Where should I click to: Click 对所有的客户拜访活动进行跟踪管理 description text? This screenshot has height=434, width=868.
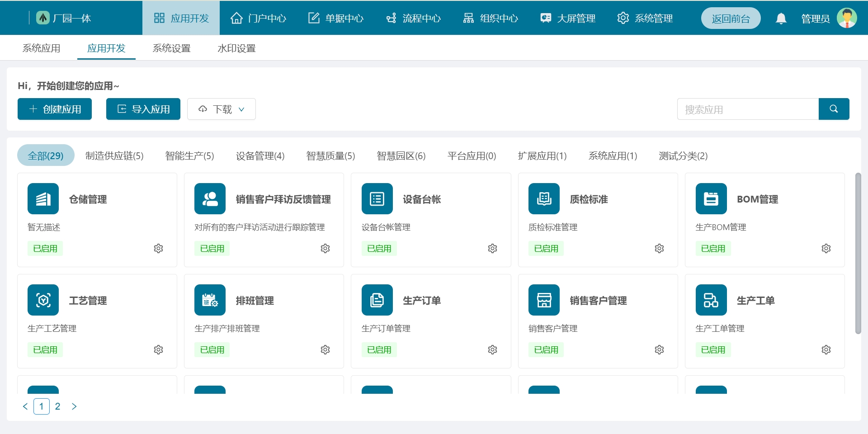(259, 227)
